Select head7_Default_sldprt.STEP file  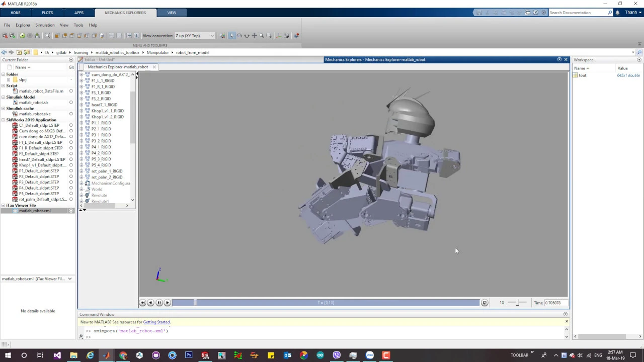pyautogui.click(x=42, y=159)
